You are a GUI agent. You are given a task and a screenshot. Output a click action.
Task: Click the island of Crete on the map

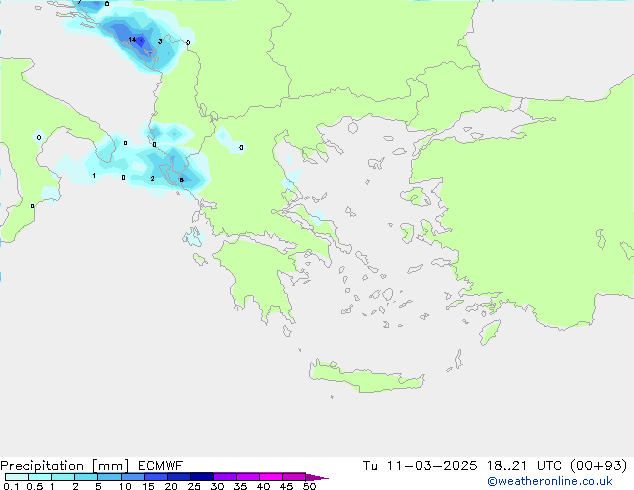point(364,377)
